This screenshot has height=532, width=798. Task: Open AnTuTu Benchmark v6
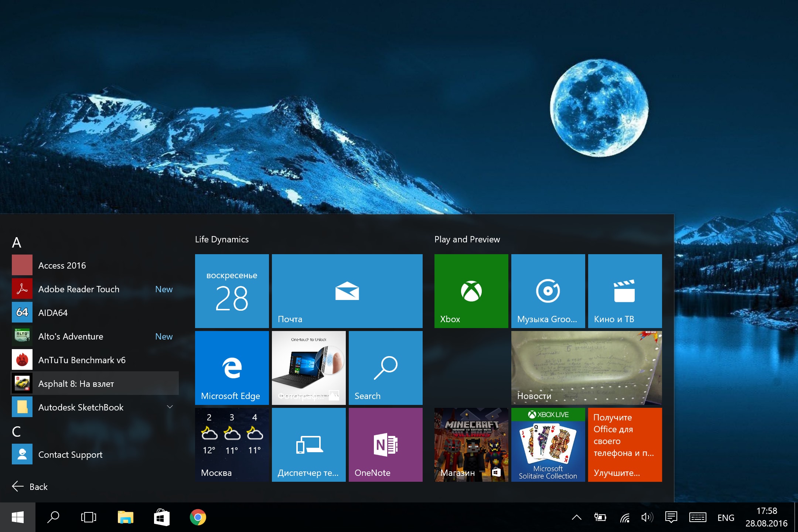[x=95, y=360]
